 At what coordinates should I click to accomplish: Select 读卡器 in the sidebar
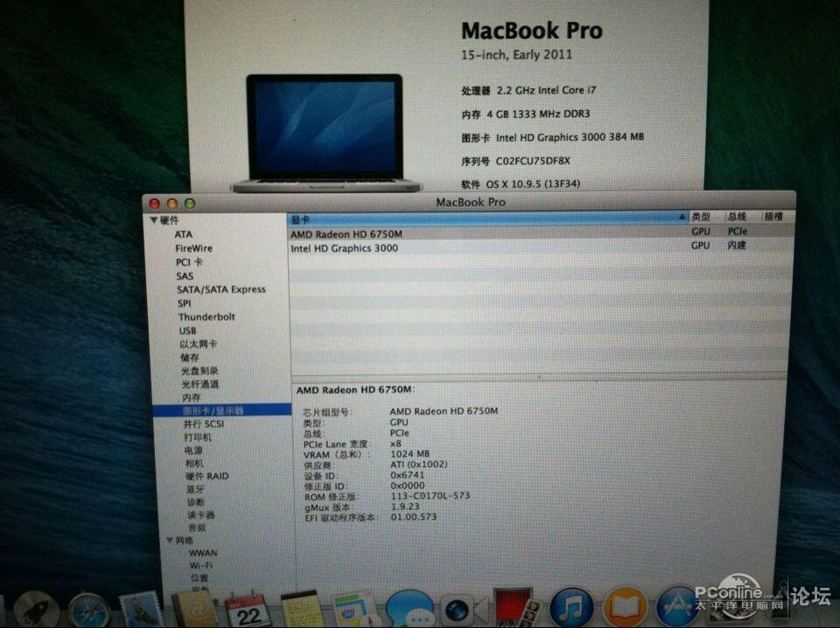(x=201, y=515)
